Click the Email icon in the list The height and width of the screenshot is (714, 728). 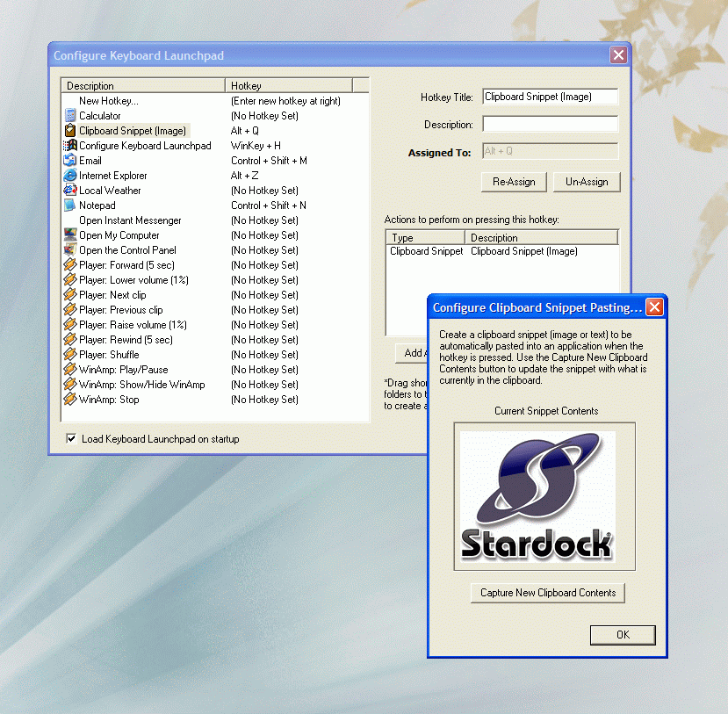[x=70, y=160]
